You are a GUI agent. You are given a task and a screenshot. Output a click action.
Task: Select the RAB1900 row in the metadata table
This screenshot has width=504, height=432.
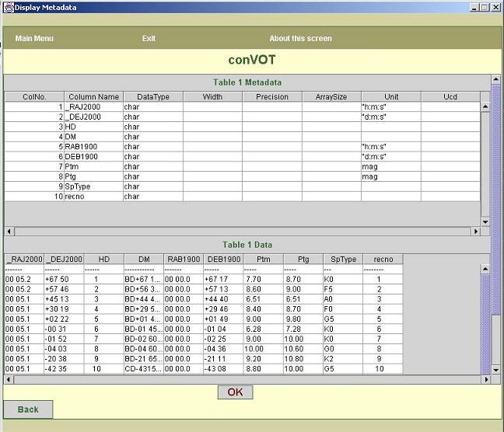[93, 147]
